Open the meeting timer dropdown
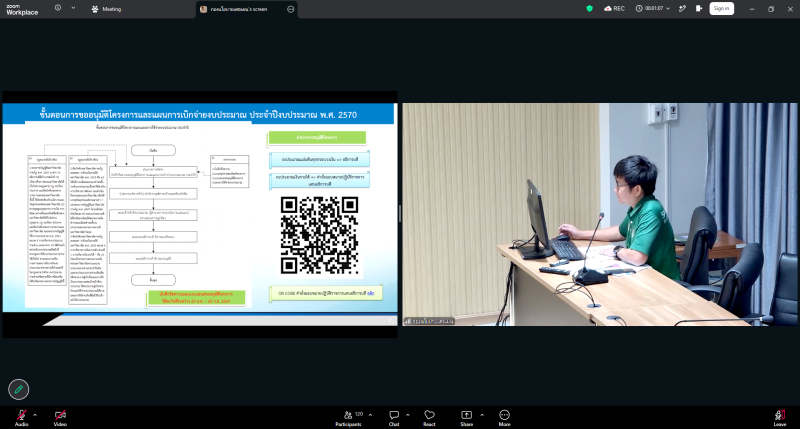Viewport: 800px width, 429px height. [x=653, y=9]
